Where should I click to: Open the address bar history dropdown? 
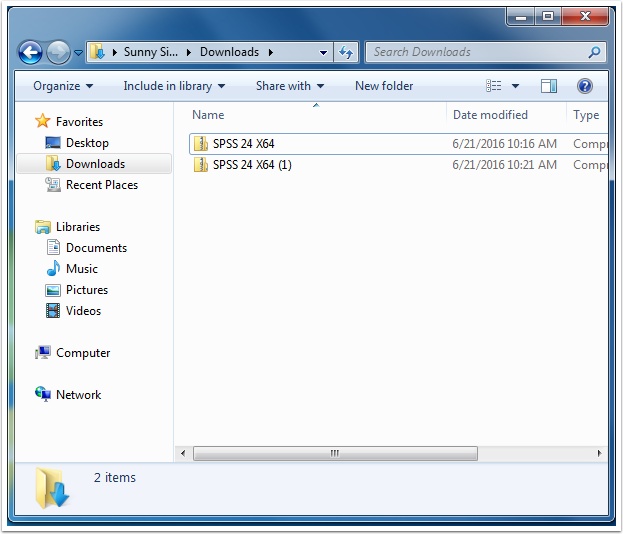323,52
